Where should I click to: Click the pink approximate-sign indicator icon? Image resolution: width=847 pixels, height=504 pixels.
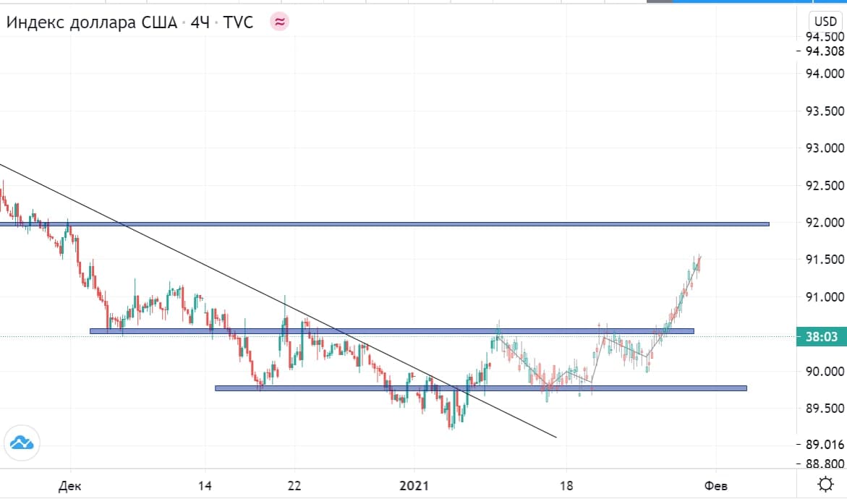pos(280,22)
